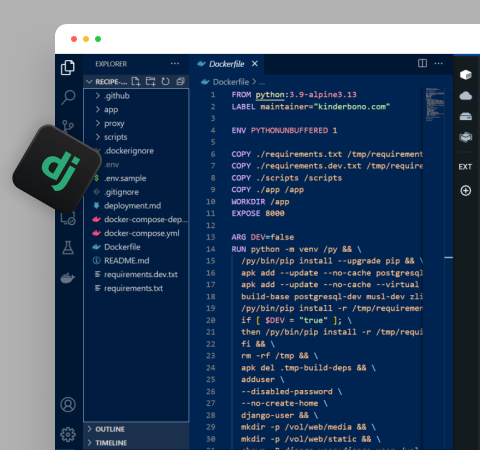
Task: Collapse all folders in Explorer
Action: [180, 81]
